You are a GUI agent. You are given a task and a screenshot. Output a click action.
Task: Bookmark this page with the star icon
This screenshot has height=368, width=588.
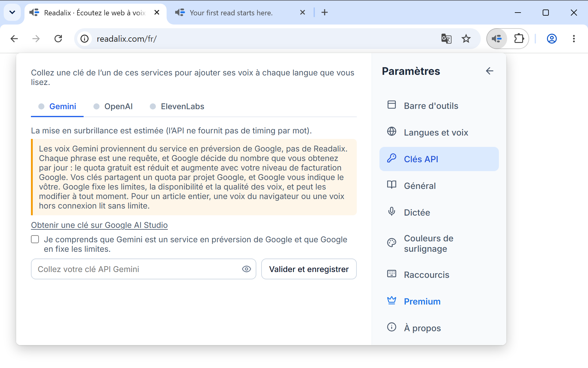point(466,39)
